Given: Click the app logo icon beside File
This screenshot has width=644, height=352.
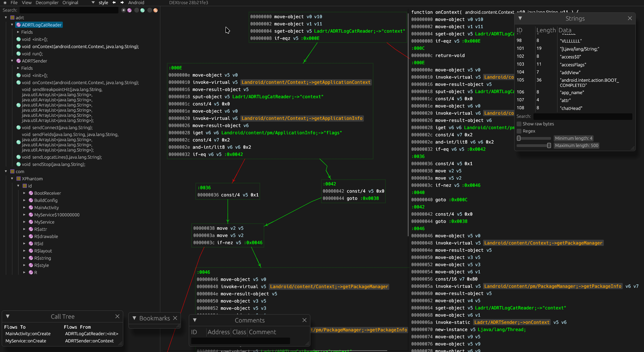Looking at the screenshot, I should pos(5,2).
